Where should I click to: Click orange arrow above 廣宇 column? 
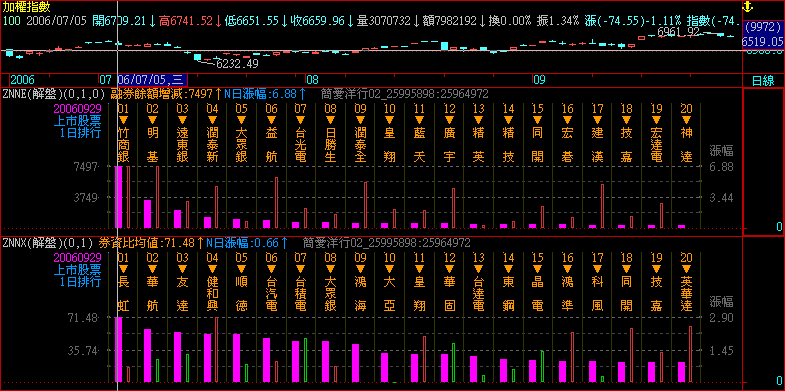pyautogui.click(x=449, y=120)
